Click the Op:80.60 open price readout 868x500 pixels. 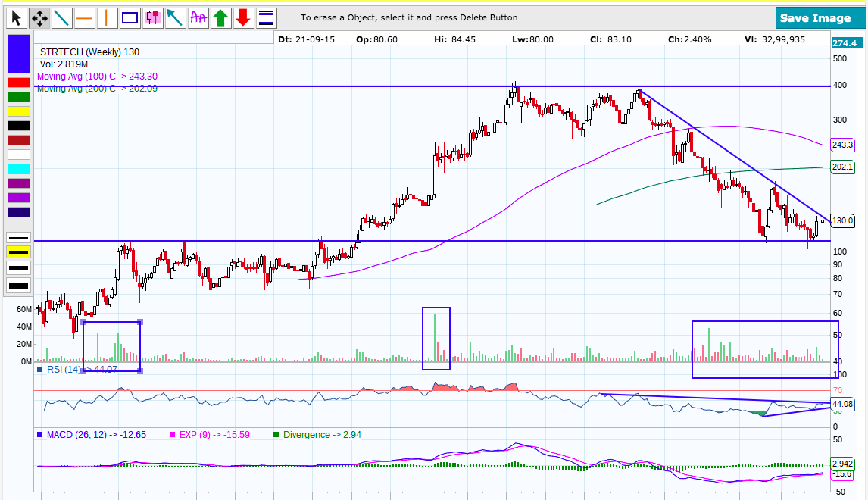(x=376, y=39)
